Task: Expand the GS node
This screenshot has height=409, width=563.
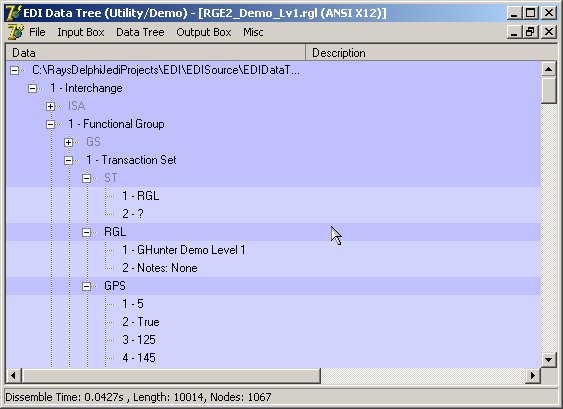Action: tap(68, 142)
